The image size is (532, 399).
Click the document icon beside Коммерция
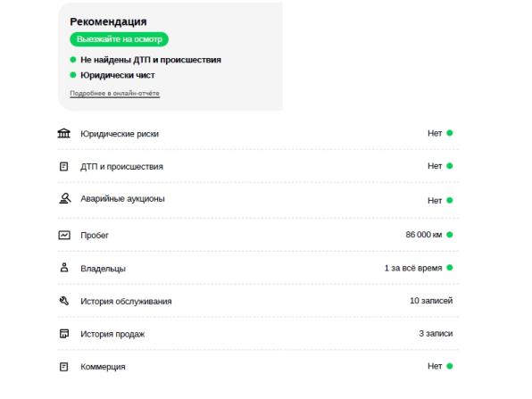(63, 367)
